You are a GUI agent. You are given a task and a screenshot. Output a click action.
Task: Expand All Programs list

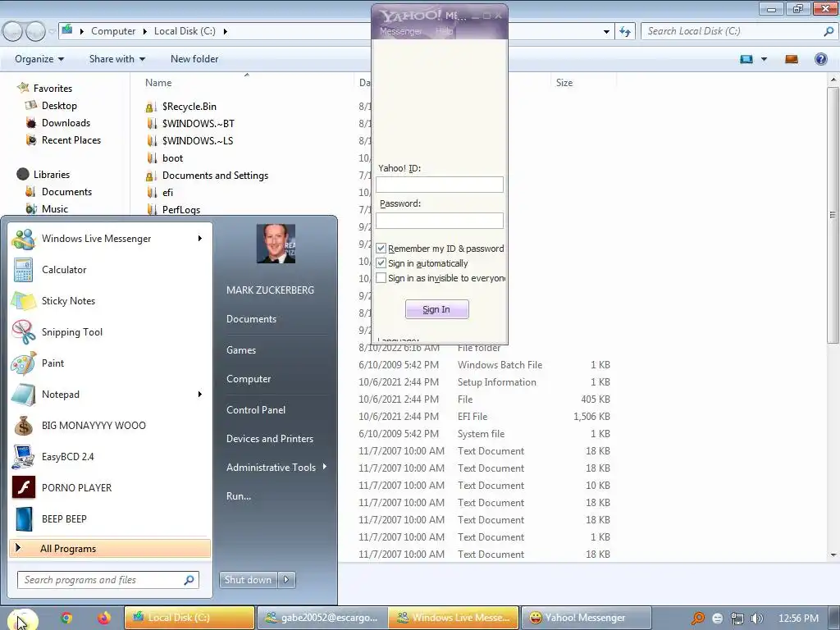tap(110, 549)
